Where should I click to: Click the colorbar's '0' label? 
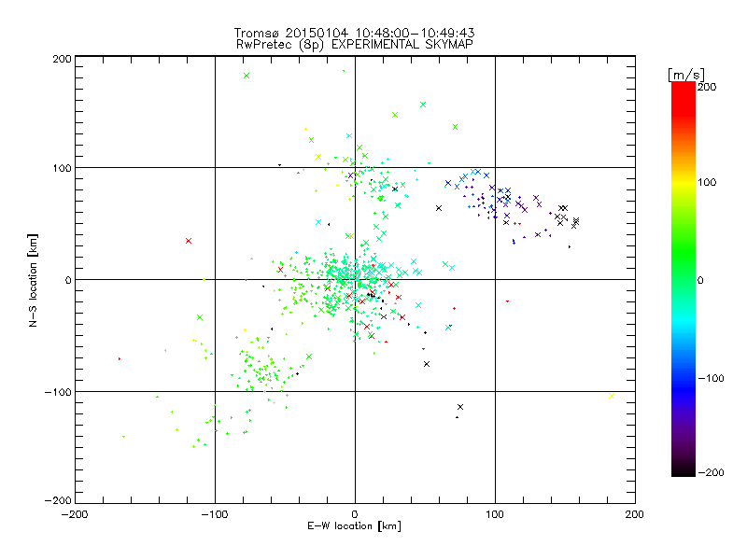pos(700,281)
